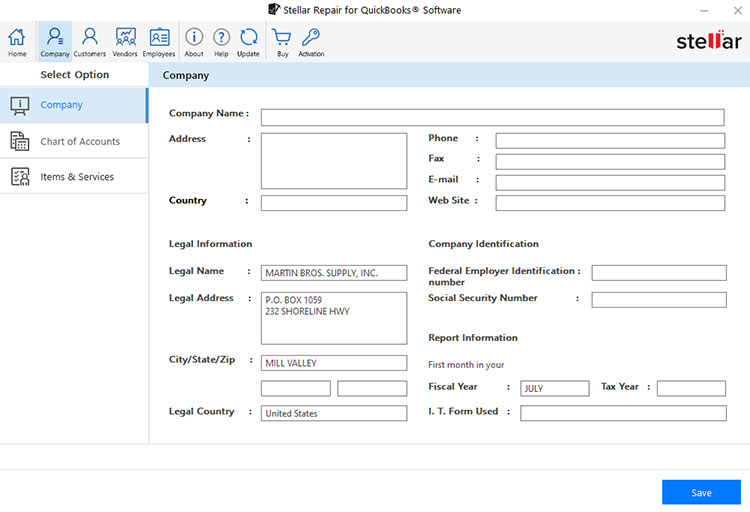This screenshot has width=750, height=512.
Task: Select Chart of Accounts option
Action: pos(74,141)
